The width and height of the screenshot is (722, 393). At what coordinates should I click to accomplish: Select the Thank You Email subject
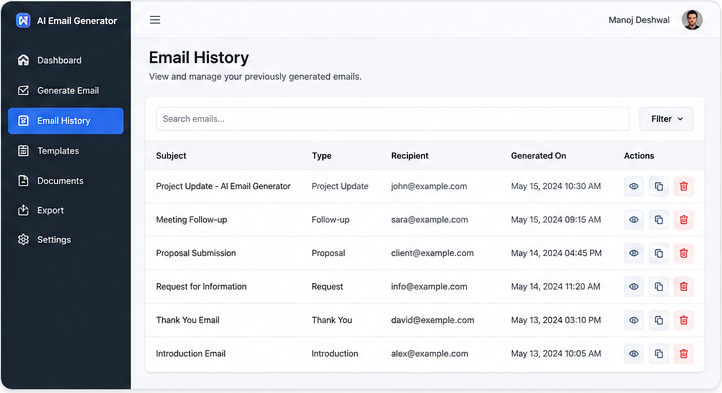pos(187,320)
